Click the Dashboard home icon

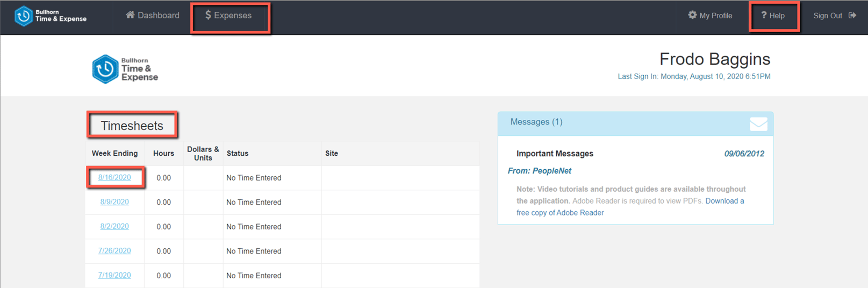pos(130,15)
